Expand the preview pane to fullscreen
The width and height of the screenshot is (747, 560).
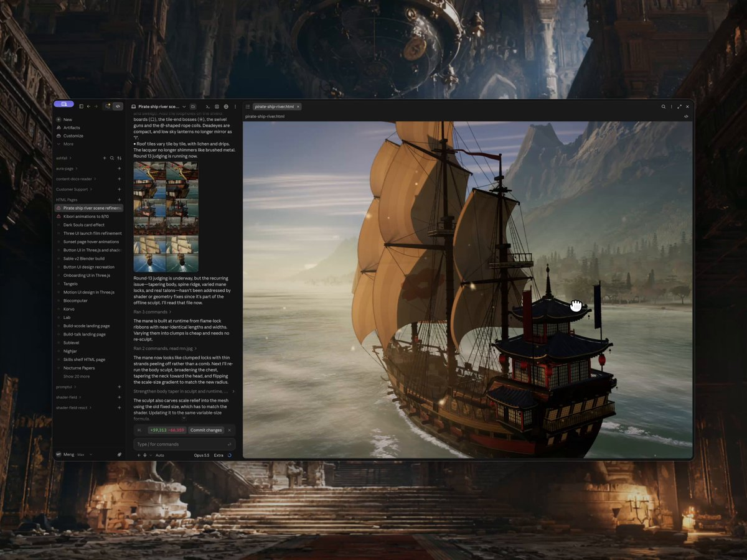coord(679,106)
